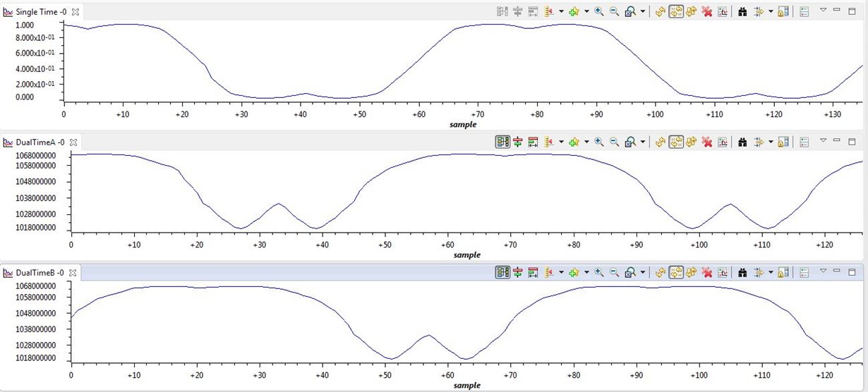The height and width of the screenshot is (392, 868).
Task: Refresh the DualTimeA graph with yellow arrows icon
Action: pos(661,141)
